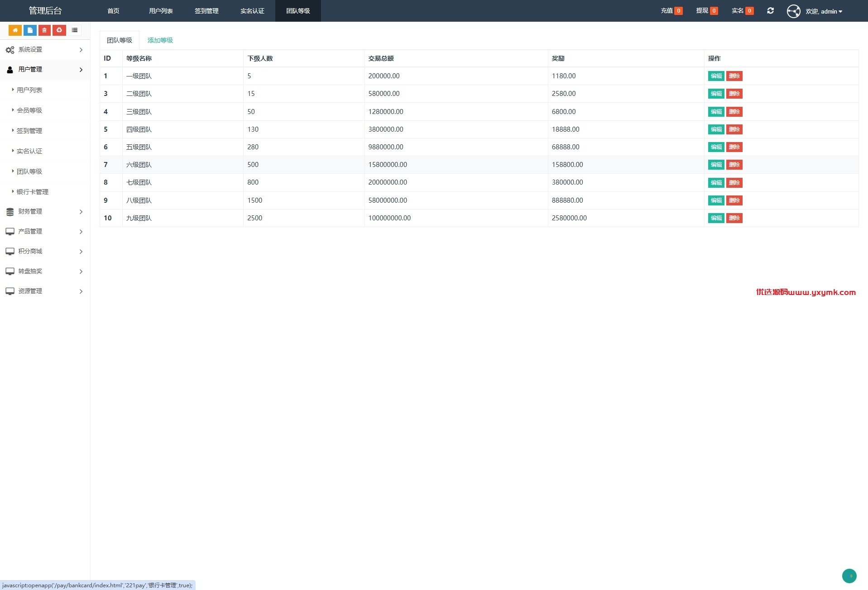This screenshot has height=590, width=868.
Task: Expand the 系统设置 sidebar section
Action: [x=45, y=50]
